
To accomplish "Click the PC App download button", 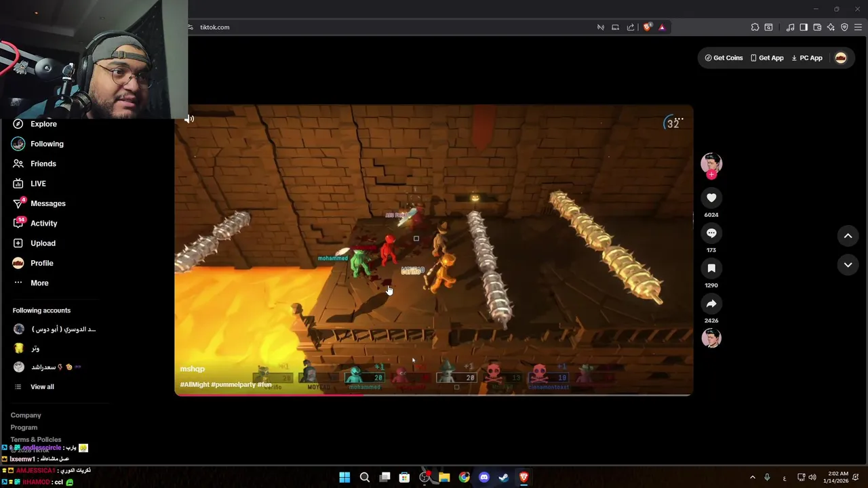I will (x=806, y=58).
